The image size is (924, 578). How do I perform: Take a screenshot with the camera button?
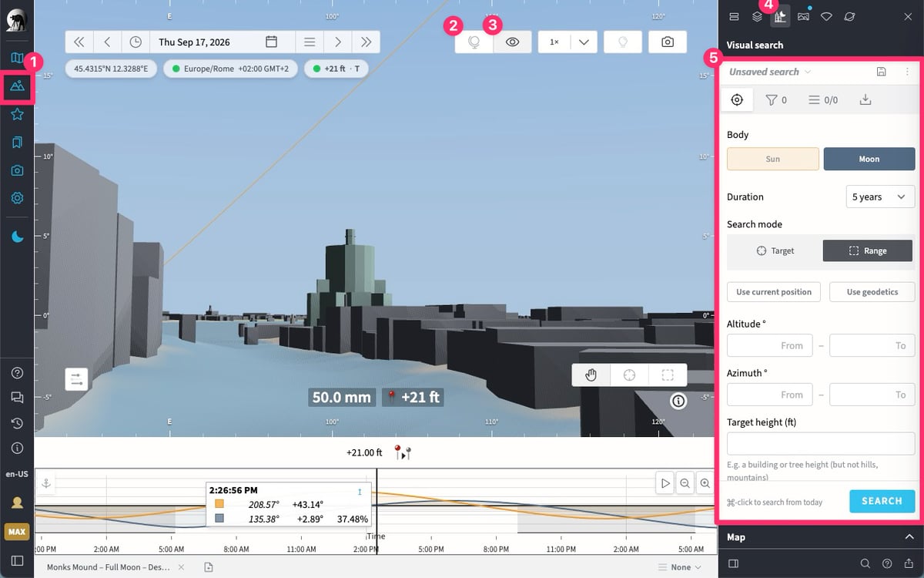pos(668,42)
